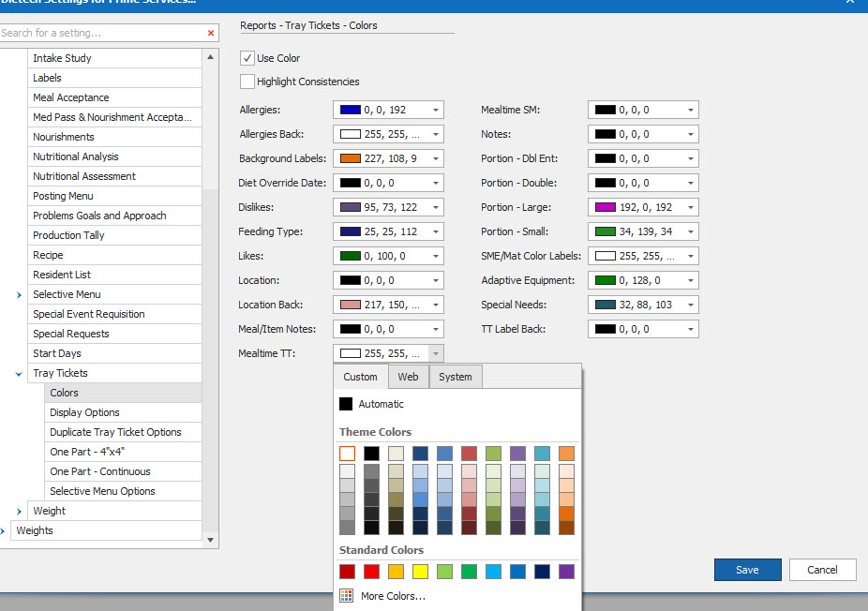Select the Automatic black color icon
This screenshot has height=611, width=868.
point(346,404)
